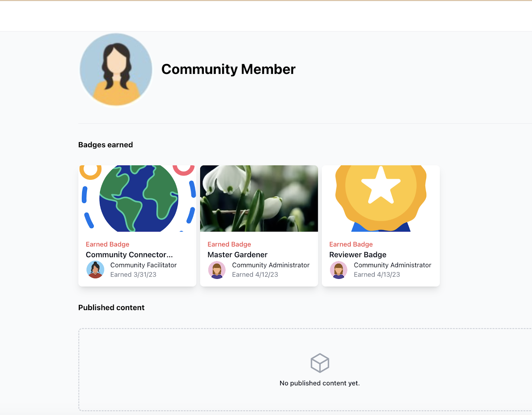Click the empty content cube icon
This screenshot has width=532, height=415.
point(320,363)
